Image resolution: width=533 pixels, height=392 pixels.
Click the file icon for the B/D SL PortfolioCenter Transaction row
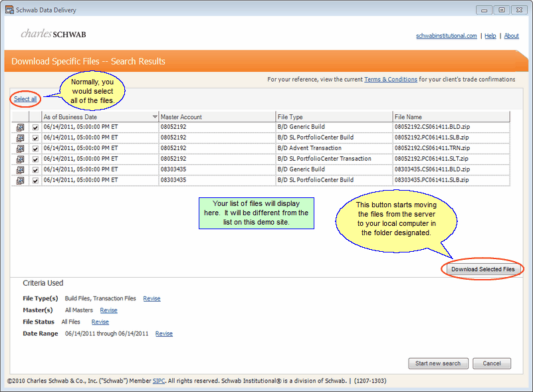[20, 159]
